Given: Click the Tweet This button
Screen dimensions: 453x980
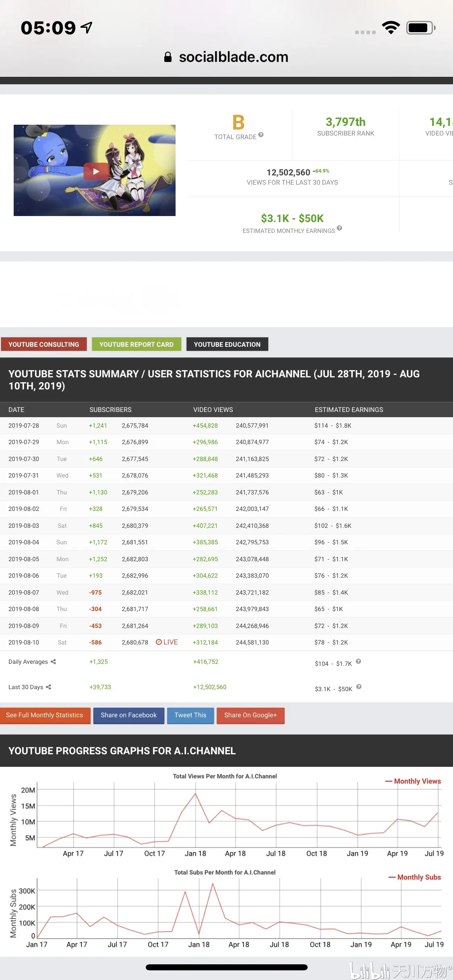Looking at the screenshot, I should (190, 715).
